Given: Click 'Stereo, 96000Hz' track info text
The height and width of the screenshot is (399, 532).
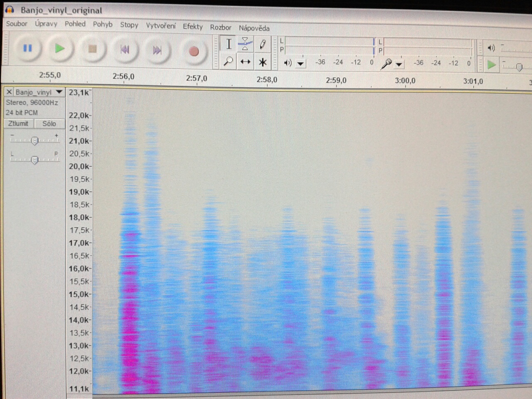Looking at the screenshot, I should [32, 102].
